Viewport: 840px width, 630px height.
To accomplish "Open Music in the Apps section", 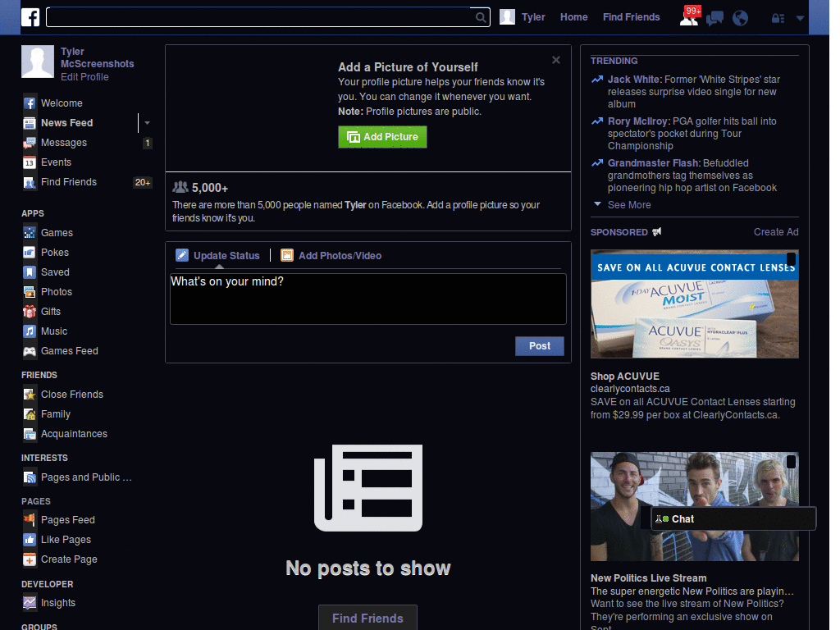I will pyautogui.click(x=54, y=331).
